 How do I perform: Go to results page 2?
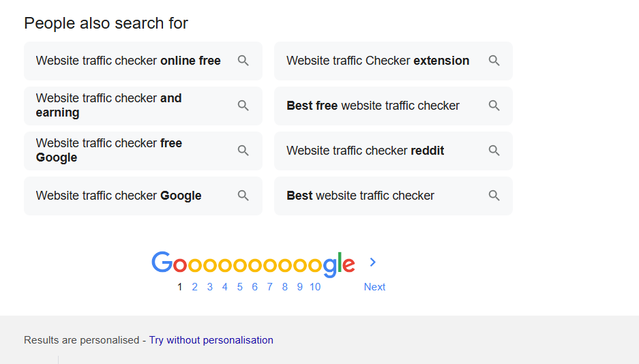[x=194, y=287]
